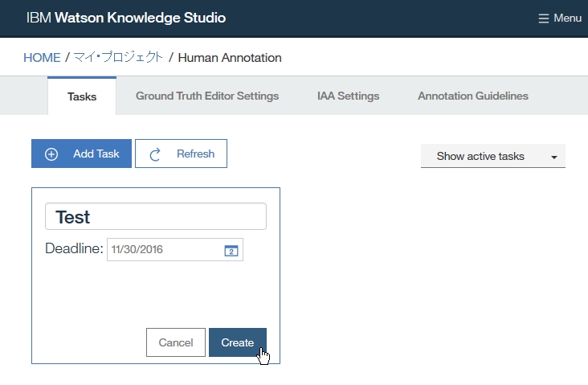Viewport: 588px width, 385px height.
Task: Expand the Show active tasks dropdown
Action: click(492, 157)
